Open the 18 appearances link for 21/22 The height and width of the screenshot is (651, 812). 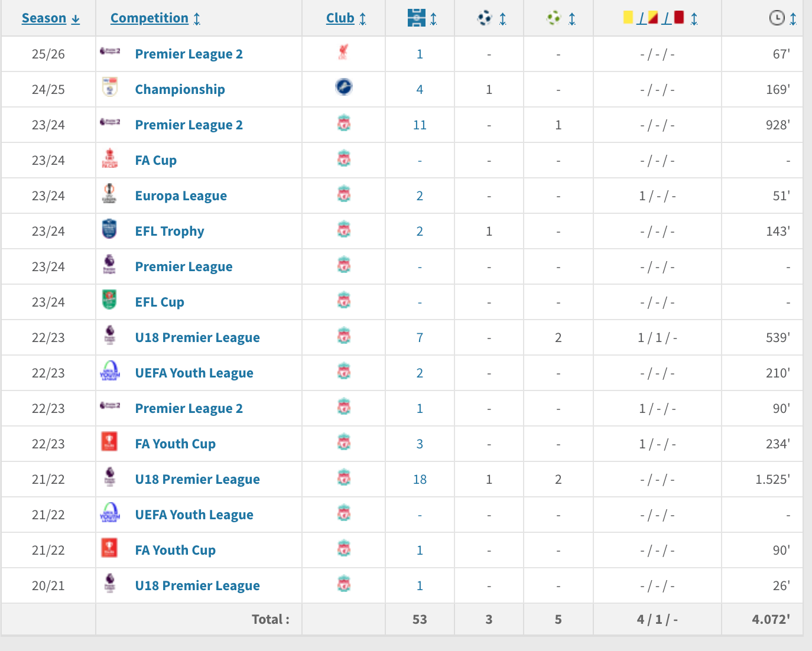(420, 479)
